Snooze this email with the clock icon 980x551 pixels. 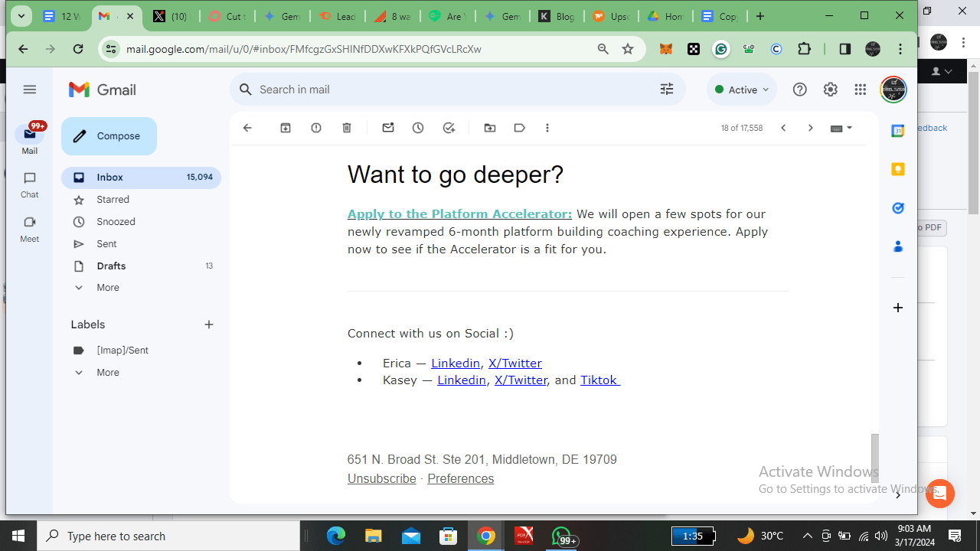(418, 128)
